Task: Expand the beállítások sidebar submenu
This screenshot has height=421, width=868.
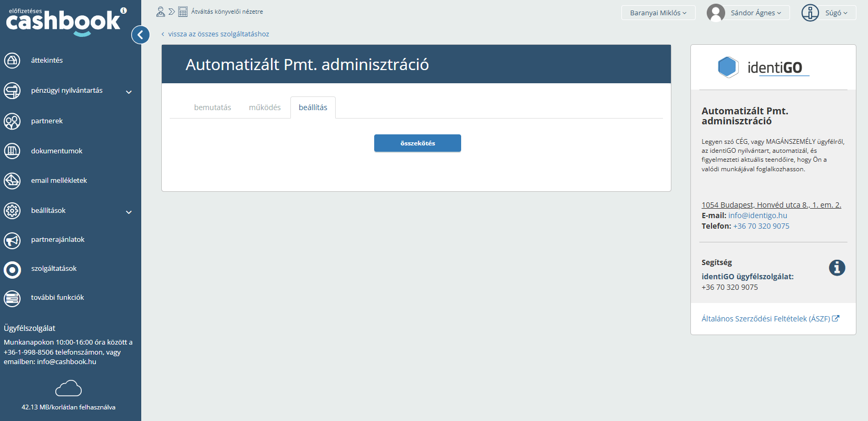Action: coord(129,212)
